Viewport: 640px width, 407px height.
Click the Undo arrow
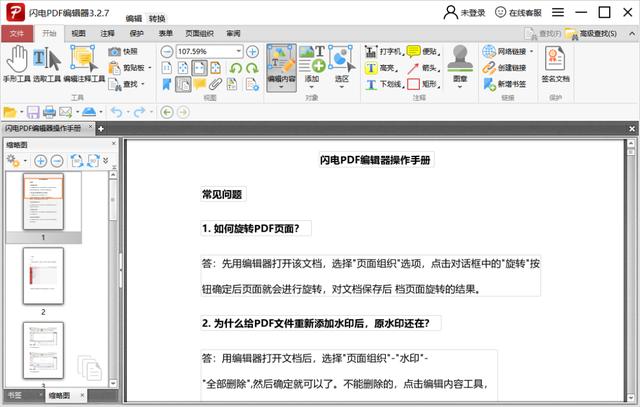click(116, 112)
